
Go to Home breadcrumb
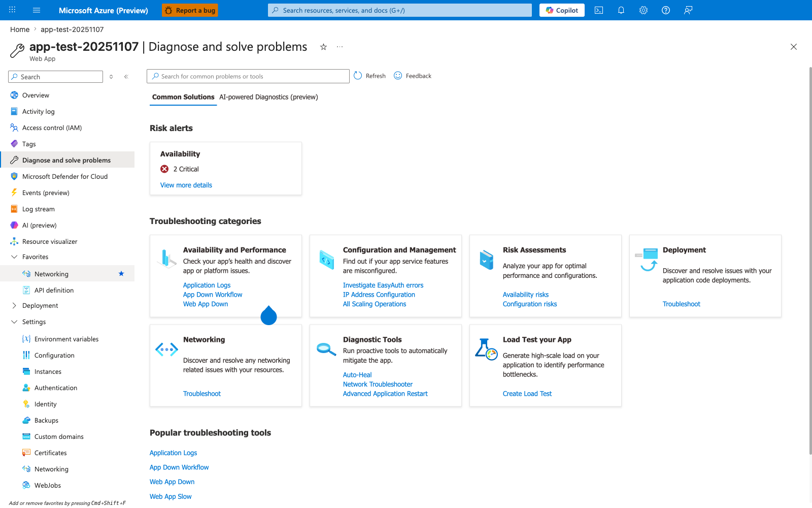(20, 29)
